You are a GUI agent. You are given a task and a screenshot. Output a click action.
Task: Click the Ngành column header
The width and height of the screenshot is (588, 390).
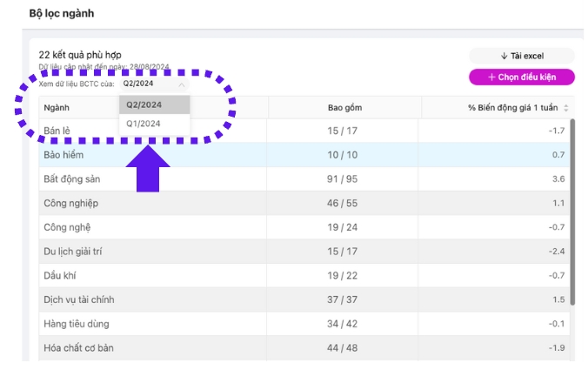tap(57, 108)
